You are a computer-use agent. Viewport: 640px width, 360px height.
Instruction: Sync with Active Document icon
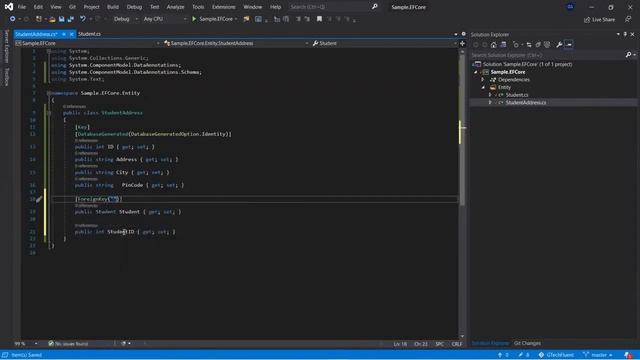click(529, 44)
